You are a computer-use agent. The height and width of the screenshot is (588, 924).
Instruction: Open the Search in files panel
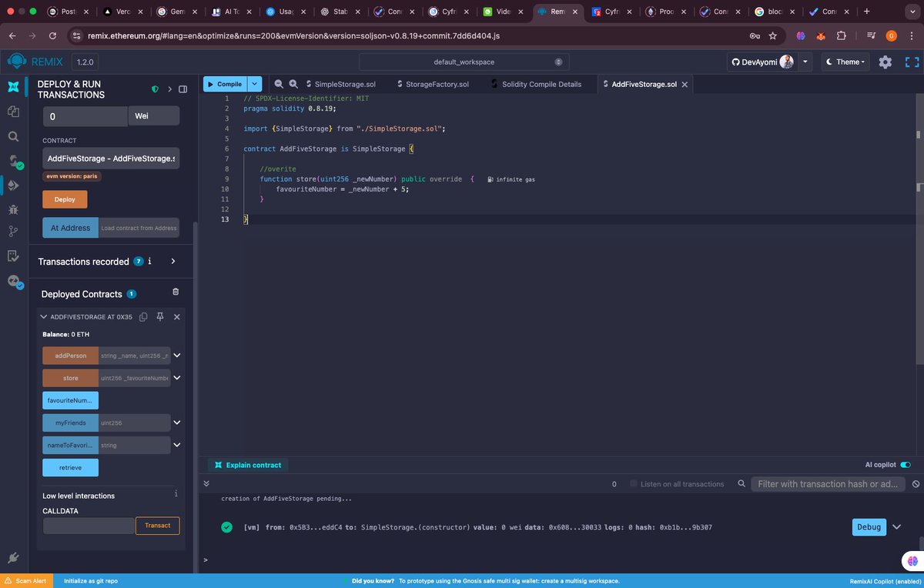tap(13, 135)
